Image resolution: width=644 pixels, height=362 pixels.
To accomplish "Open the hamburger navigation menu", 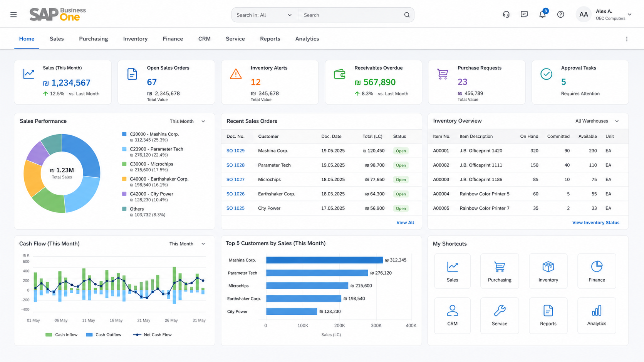I will click(x=13, y=15).
